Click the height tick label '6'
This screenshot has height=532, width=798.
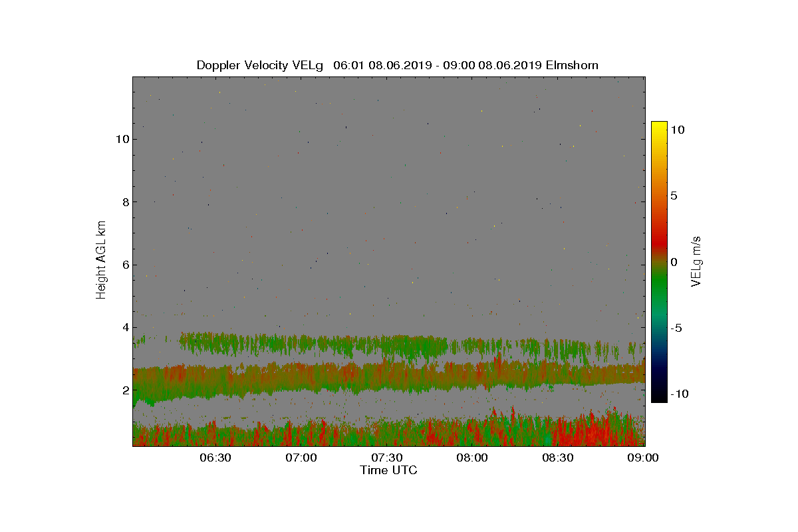point(124,265)
